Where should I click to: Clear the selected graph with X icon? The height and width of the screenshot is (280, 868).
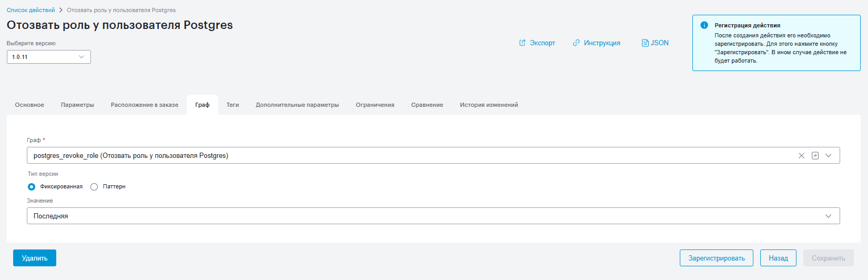pyautogui.click(x=801, y=155)
